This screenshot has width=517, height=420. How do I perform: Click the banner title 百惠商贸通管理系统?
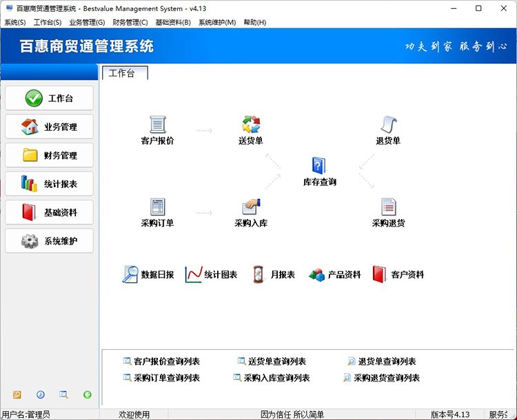(x=87, y=46)
